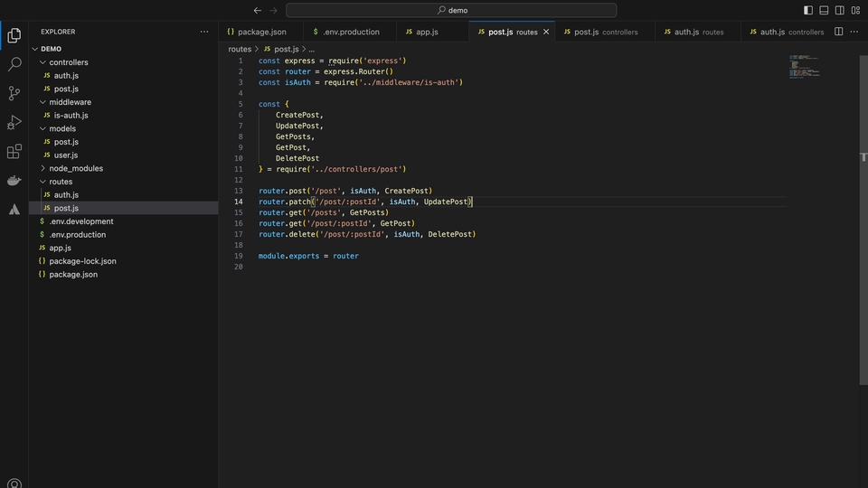Click the routes breadcrumb segment
Screen dimensions: 868x488
click(240, 49)
